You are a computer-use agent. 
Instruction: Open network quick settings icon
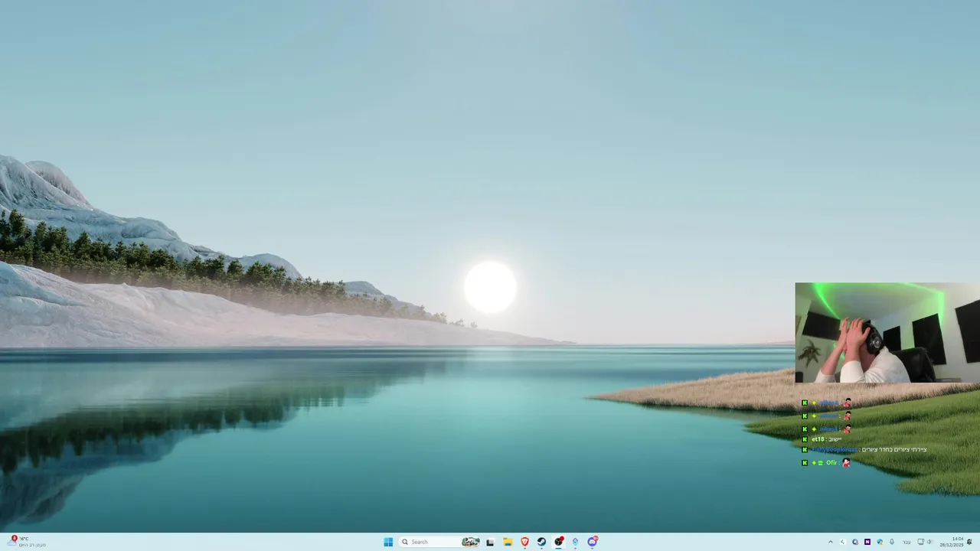click(920, 542)
